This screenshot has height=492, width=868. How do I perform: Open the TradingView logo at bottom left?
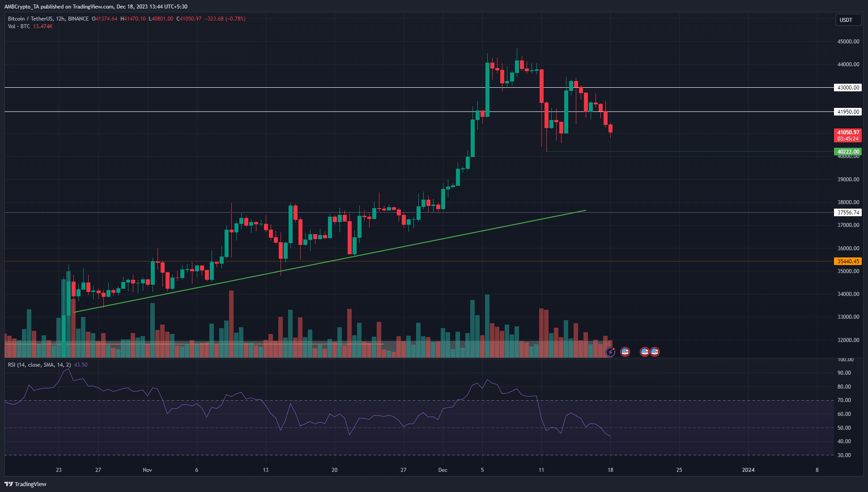point(26,484)
